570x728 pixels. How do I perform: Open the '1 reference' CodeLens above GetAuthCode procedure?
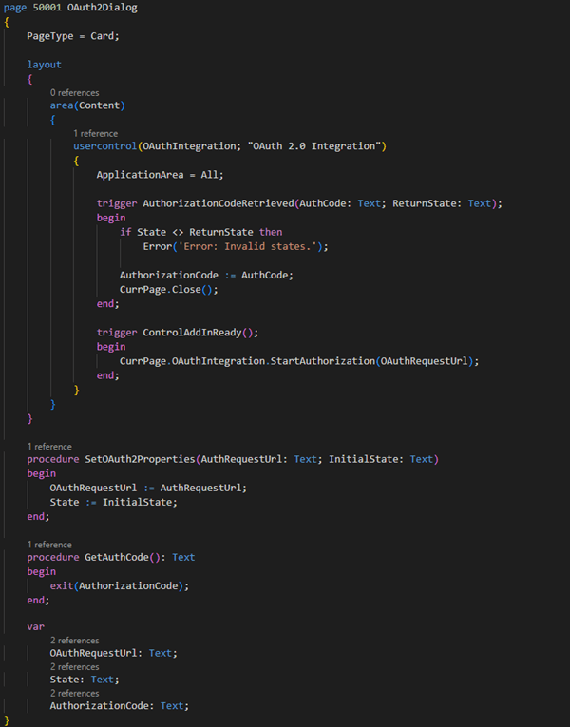49,545
